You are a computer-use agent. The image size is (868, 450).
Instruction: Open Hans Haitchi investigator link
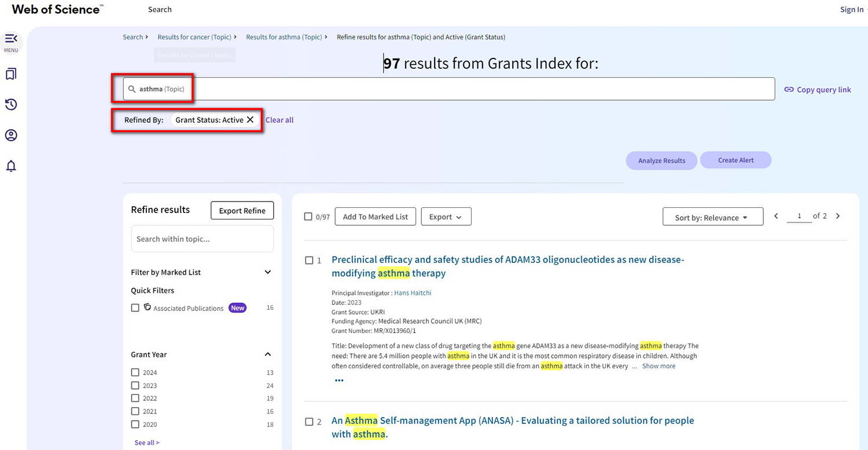coord(413,293)
